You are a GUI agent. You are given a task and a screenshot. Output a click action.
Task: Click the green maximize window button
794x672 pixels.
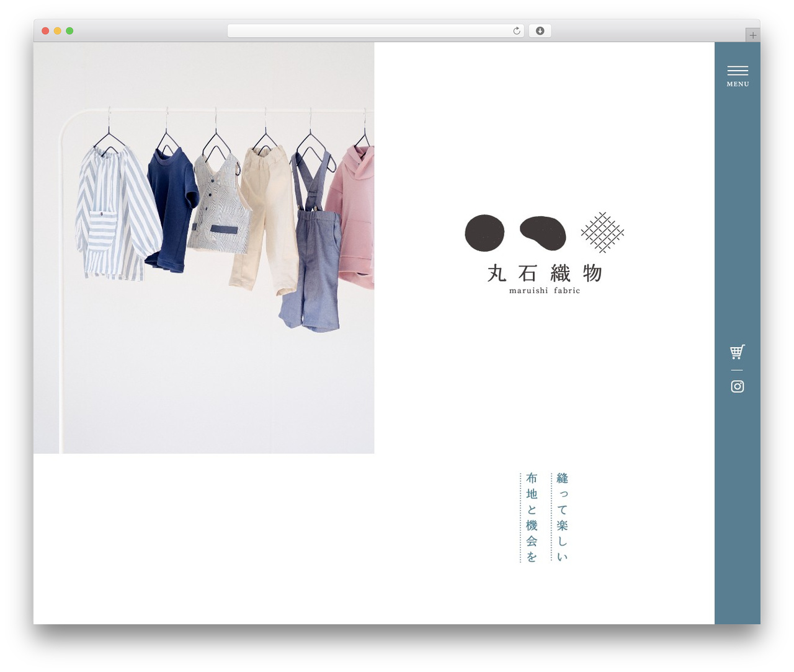click(69, 31)
